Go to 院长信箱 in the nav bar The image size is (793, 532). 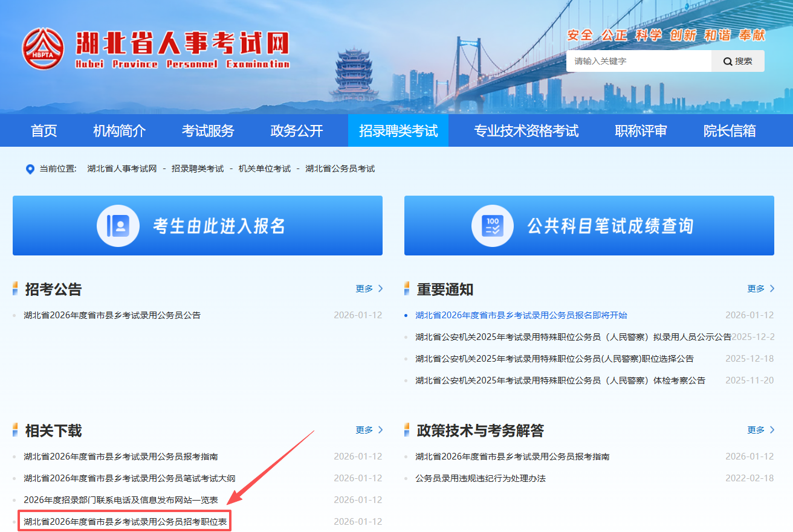pos(729,130)
